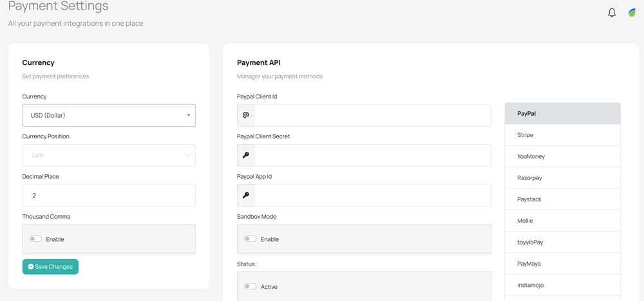Click the @ icon beside Paypal Client Id
644x301 pixels.
246,116
